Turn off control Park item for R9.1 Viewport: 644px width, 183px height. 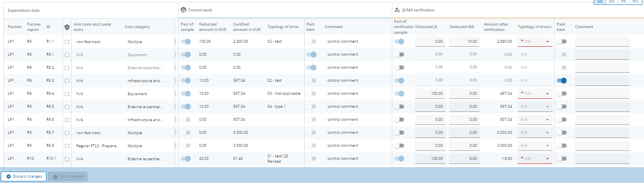tap(311, 54)
